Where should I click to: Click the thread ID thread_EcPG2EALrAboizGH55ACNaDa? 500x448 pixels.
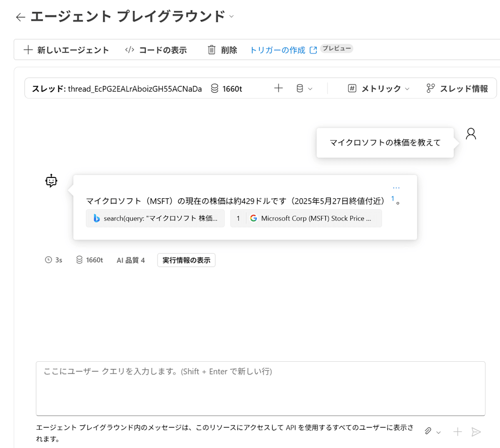coord(135,89)
